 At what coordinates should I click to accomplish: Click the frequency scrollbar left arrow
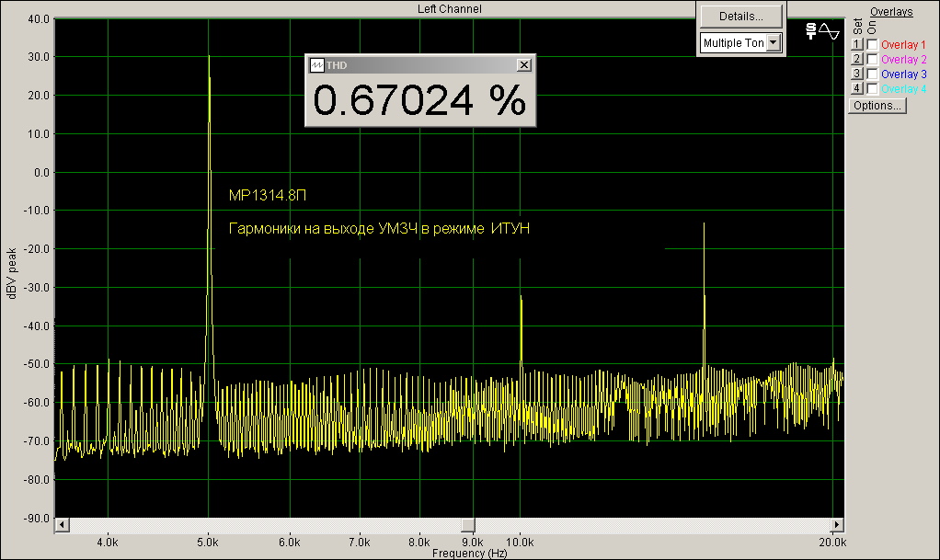pos(62,524)
